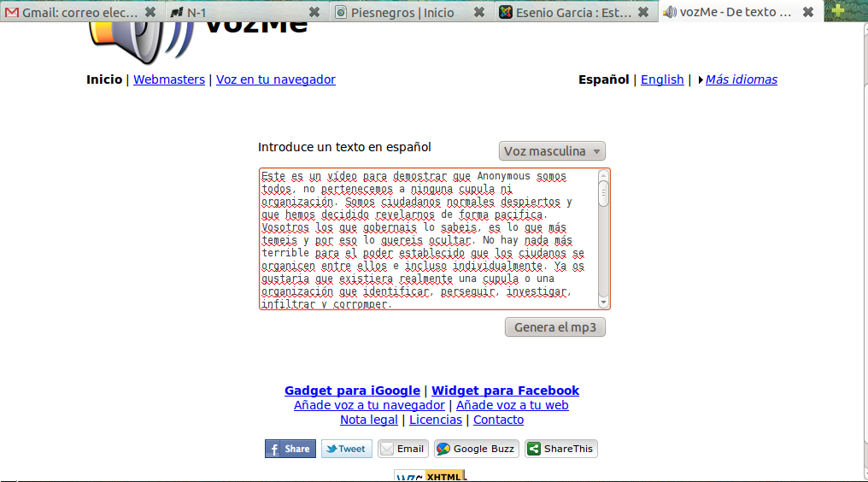Open the Esenio Garcia tab
The height and width of the screenshot is (482, 868).
coord(575,12)
